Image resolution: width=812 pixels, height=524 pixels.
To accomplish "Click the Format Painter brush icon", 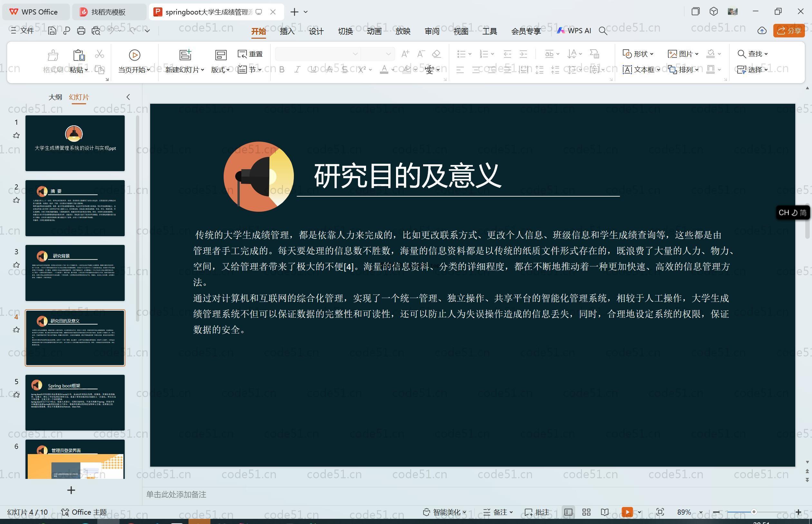I will [53, 55].
